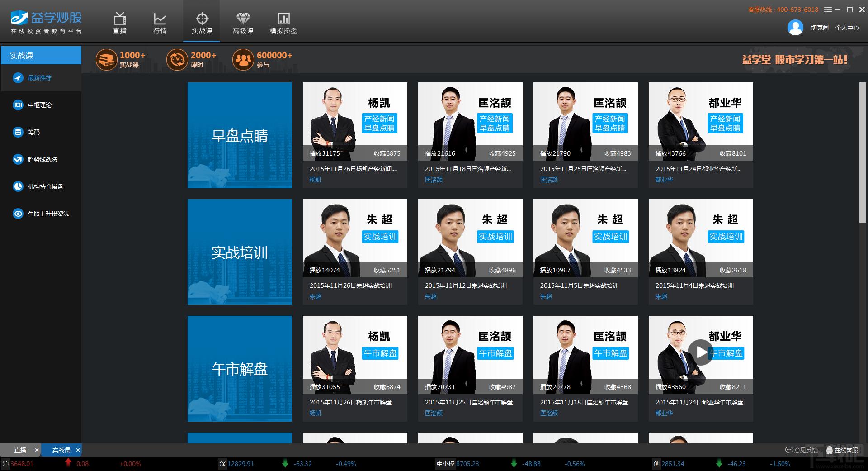Image resolution: width=868 pixels, height=471 pixels.
Task: Select 牛眼主升投资法 in the sidebar
Action: coord(41,214)
